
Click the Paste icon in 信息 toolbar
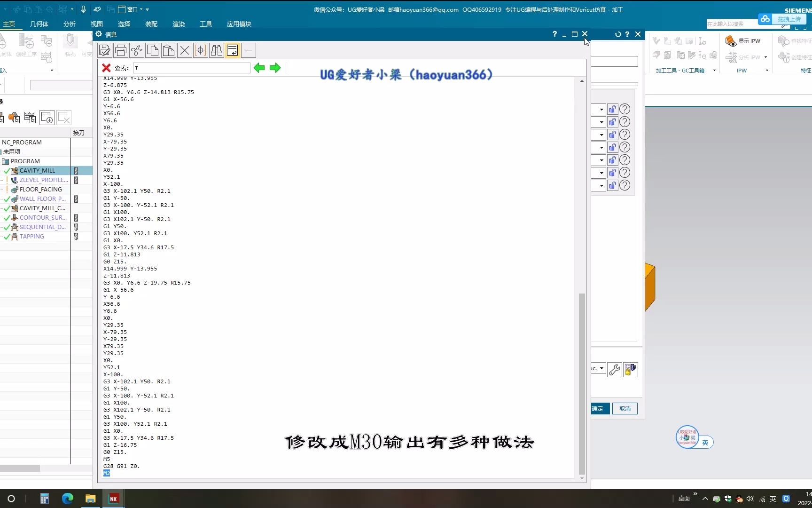coord(169,50)
